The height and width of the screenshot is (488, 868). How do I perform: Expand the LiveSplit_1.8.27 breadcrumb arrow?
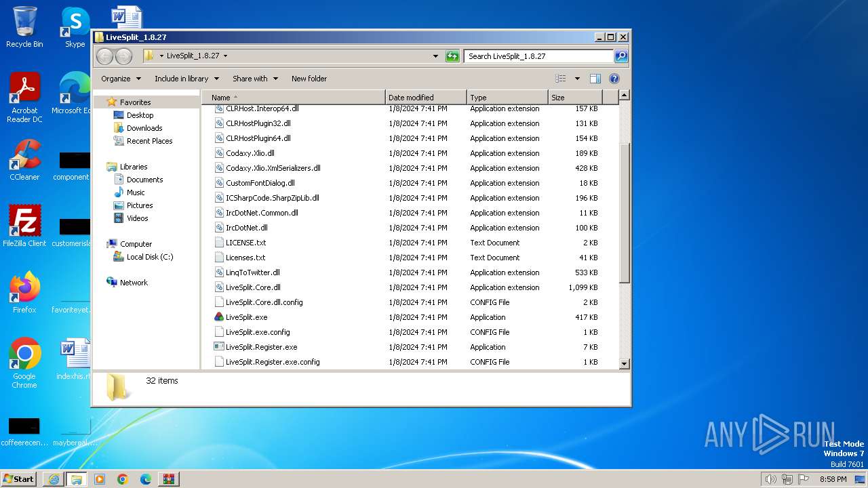point(225,56)
